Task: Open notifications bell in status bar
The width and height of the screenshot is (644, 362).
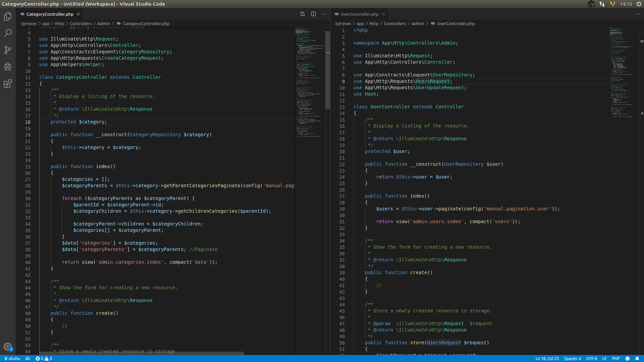Action: [637, 358]
